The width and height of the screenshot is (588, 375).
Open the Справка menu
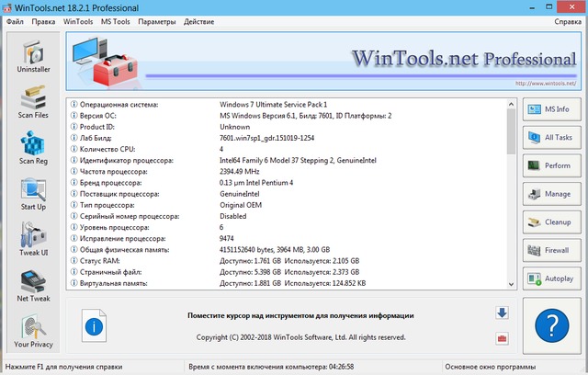tap(568, 20)
